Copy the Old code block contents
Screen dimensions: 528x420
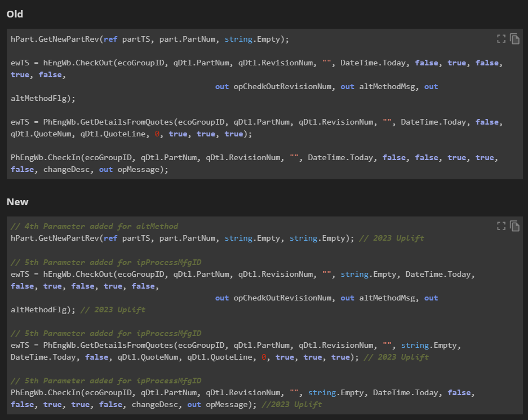pos(514,39)
